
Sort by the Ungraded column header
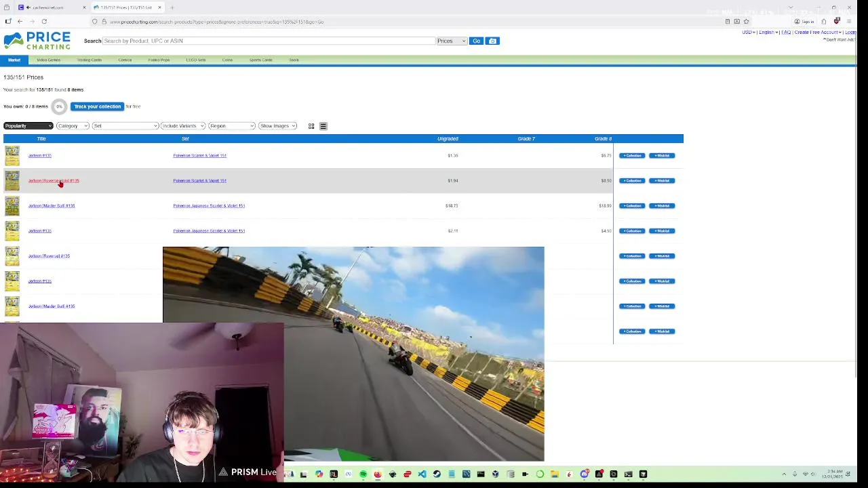coord(448,139)
